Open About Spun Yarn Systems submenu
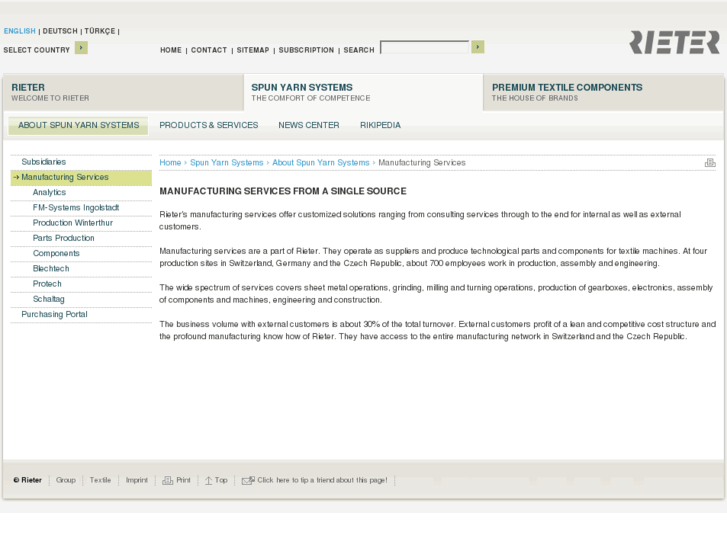 coord(78,125)
